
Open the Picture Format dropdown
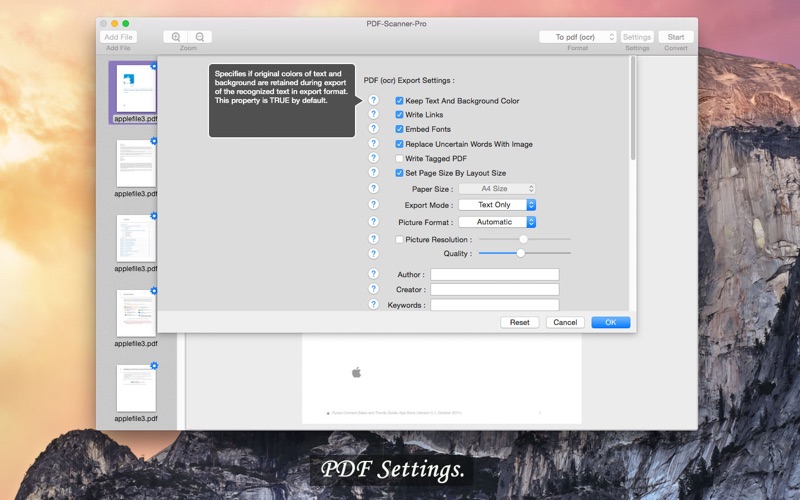point(497,222)
